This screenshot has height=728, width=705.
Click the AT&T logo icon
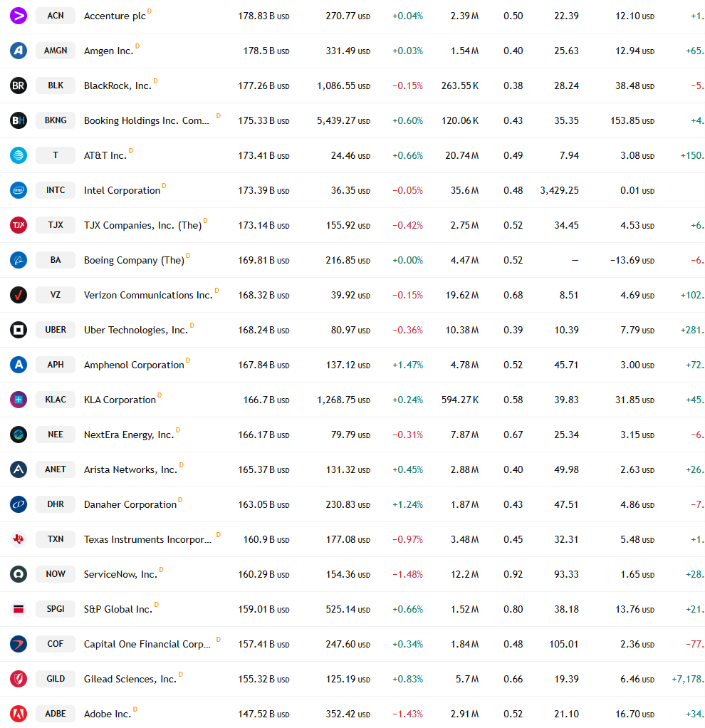19,155
